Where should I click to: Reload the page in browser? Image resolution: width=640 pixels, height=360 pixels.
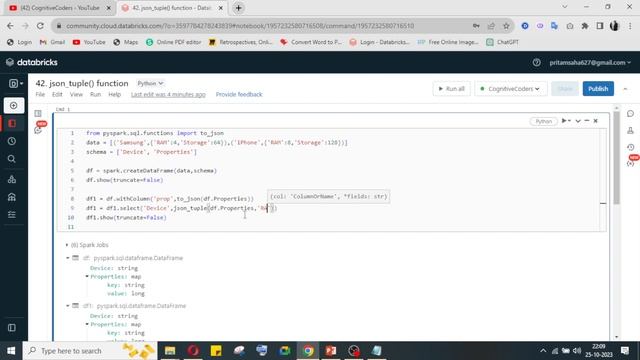[x=40, y=26]
